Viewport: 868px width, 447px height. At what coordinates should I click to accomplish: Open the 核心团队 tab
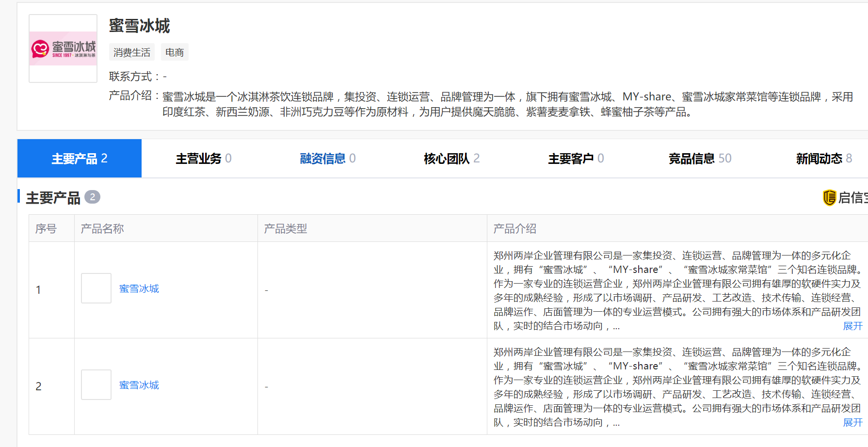(451, 159)
